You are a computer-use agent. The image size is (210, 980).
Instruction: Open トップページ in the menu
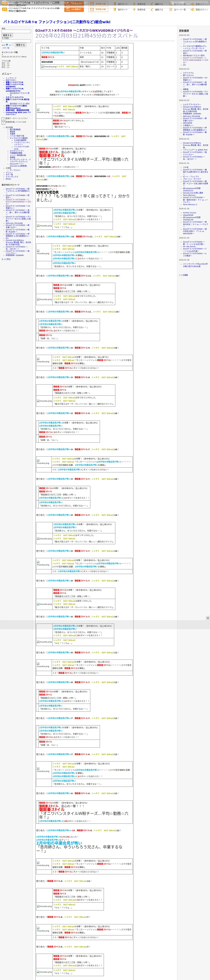click(11, 78)
